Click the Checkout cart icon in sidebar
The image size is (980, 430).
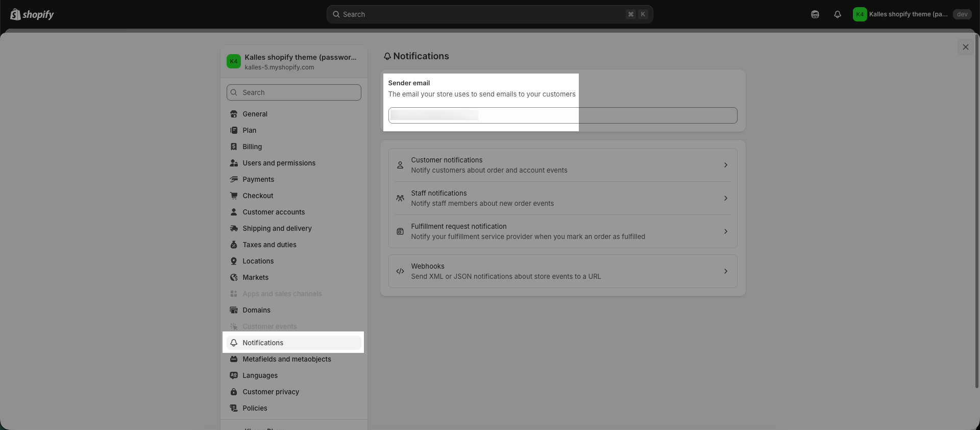click(234, 196)
